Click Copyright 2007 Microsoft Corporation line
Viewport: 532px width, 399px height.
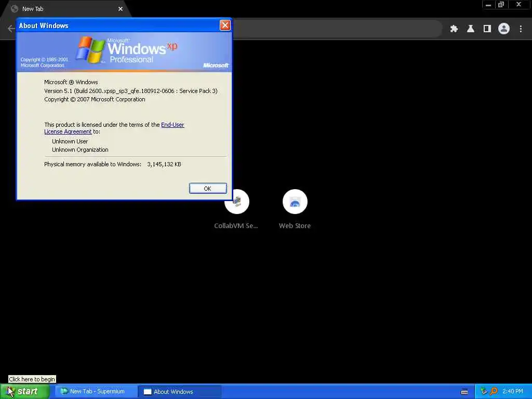(x=95, y=99)
